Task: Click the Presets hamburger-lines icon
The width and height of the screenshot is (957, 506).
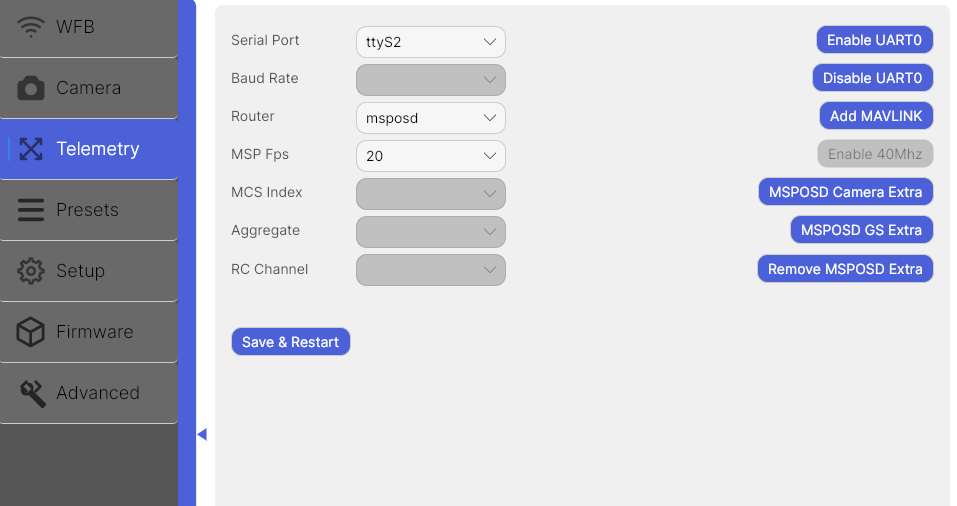Action: tap(31, 210)
